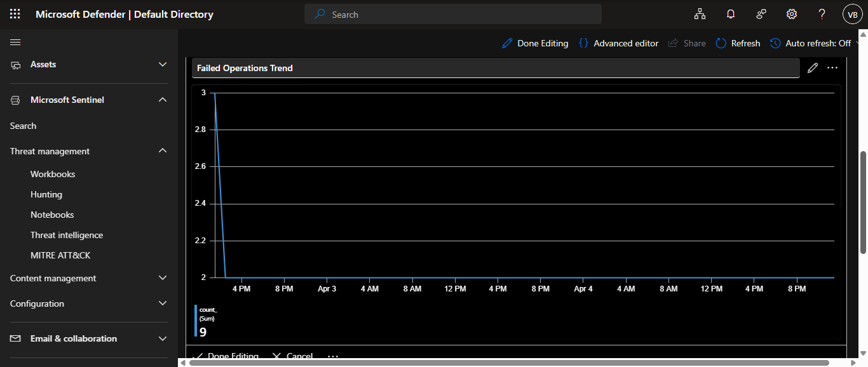This screenshot has height=367, width=868.
Task: Expand the Assets section chevron
Action: [x=163, y=65]
